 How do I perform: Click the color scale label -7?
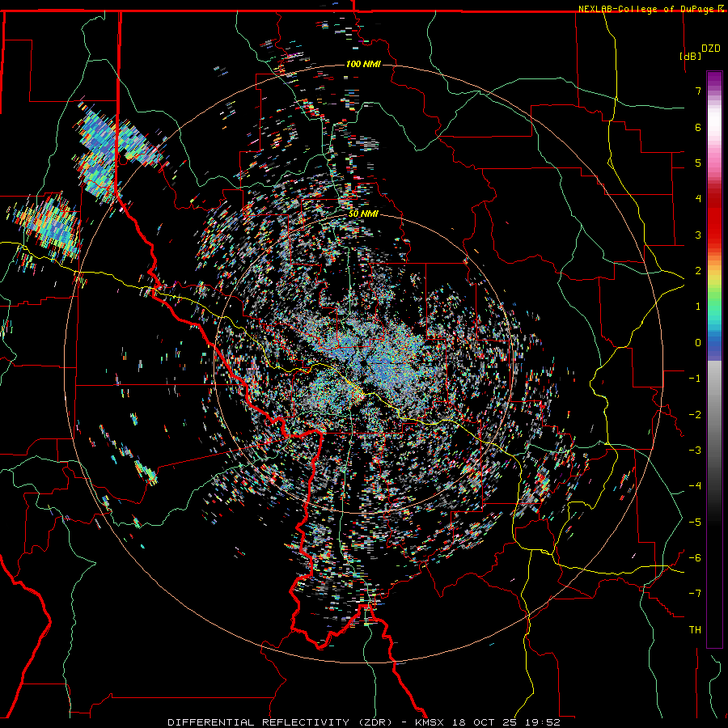click(x=695, y=594)
